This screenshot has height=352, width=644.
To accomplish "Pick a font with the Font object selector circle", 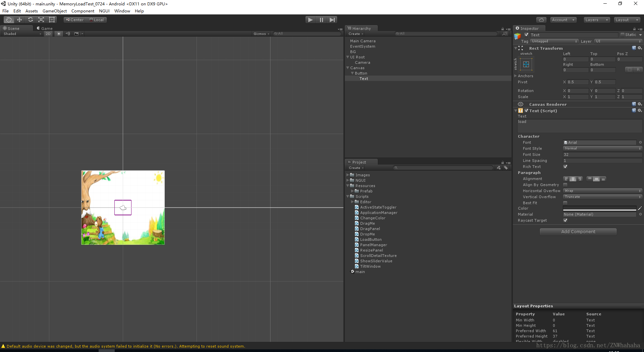I will [x=640, y=142].
